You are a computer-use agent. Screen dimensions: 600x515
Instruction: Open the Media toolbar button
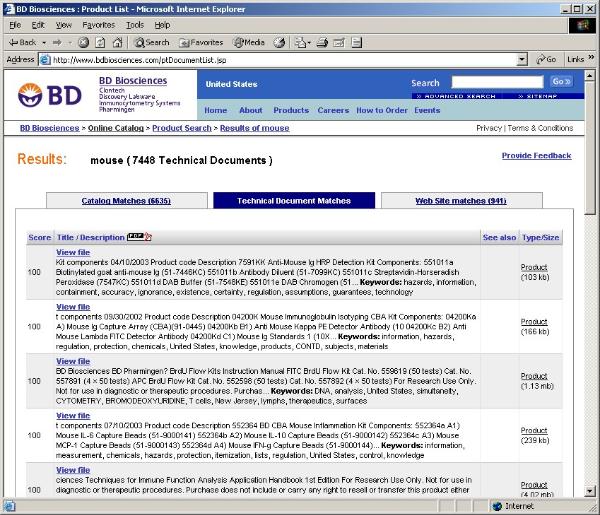point(249,42)
